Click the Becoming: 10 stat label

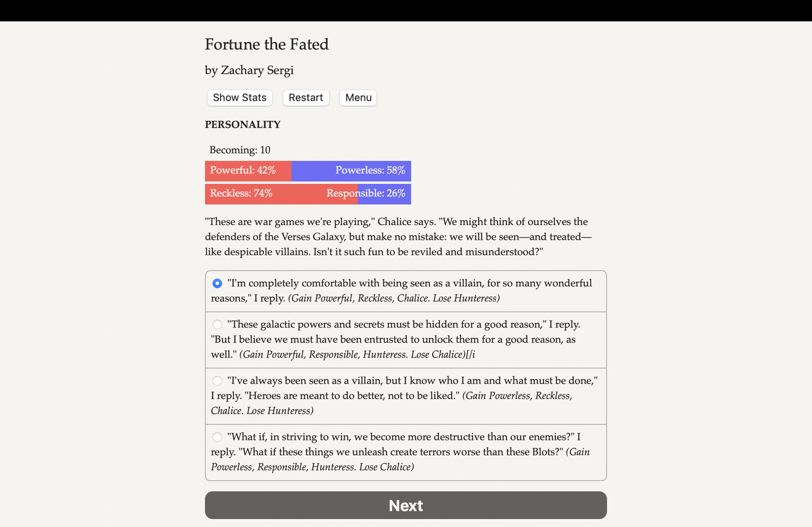(239, 150)
